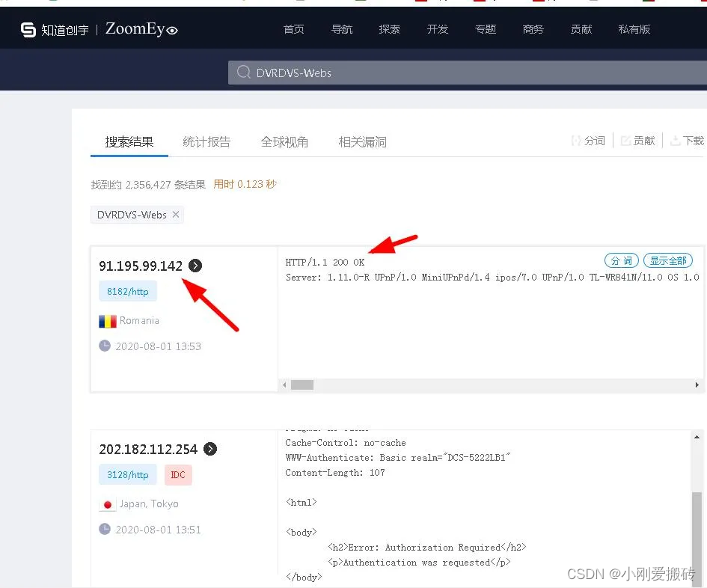Viewport: 707px width, 588px height.
Task: Click the HTTP/1.1 200 OK line
Action: (x=325, y=262)
